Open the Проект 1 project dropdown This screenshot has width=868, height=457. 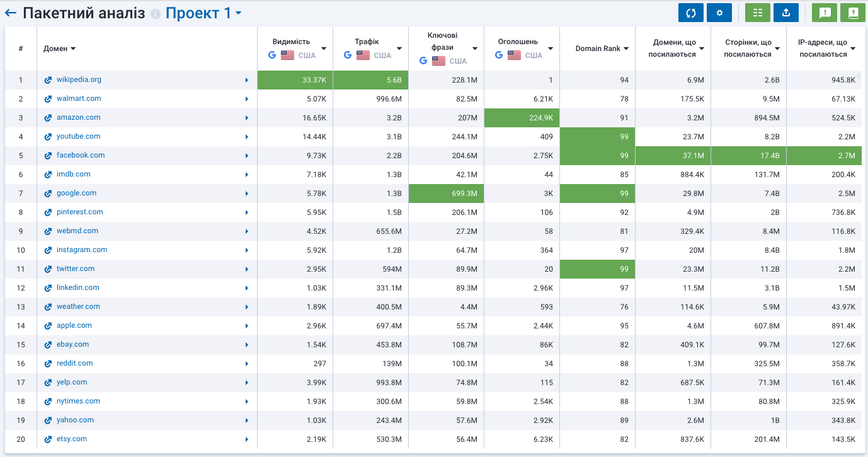203,13
